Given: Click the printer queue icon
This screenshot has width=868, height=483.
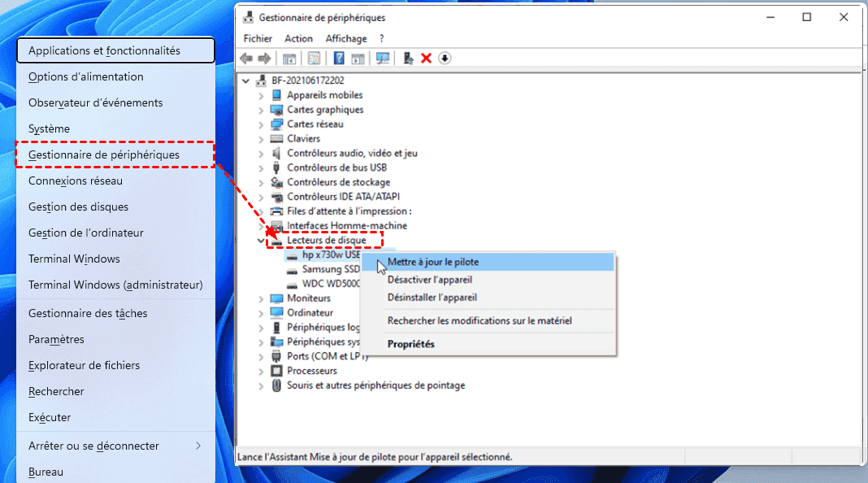Looking at the screenshot, I should click(x=276, y=211).
